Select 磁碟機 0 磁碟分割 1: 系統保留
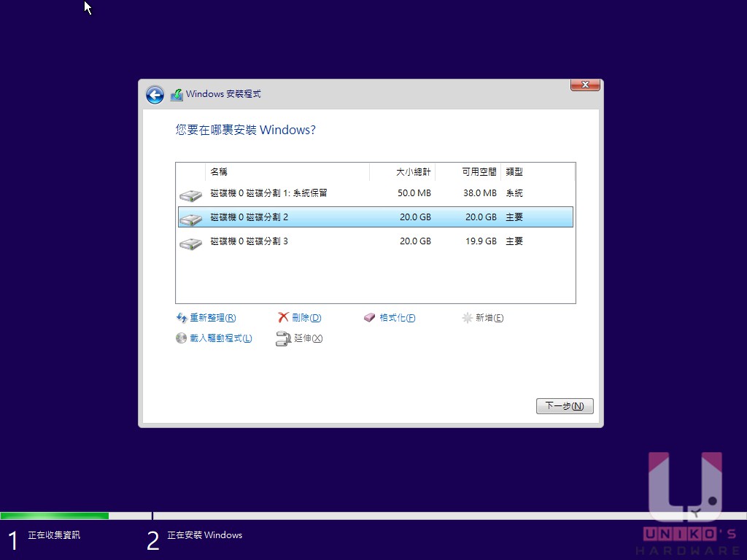Viewport: 747px width, 560px height. click(x=268, y=192)
